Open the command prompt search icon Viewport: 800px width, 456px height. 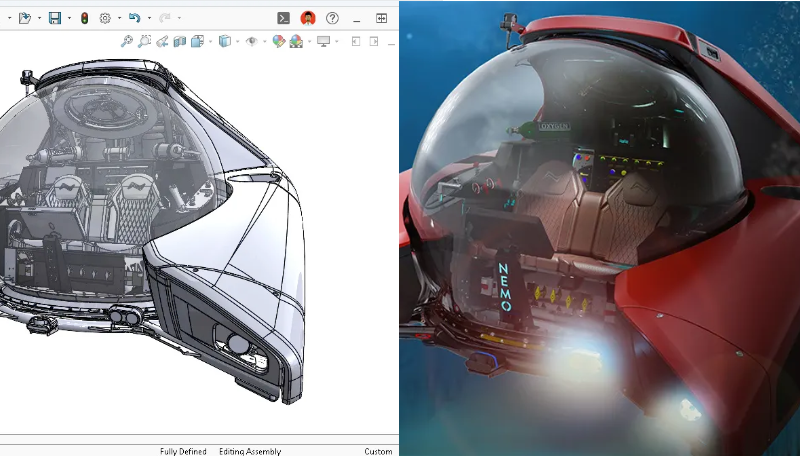coord(284,18)
